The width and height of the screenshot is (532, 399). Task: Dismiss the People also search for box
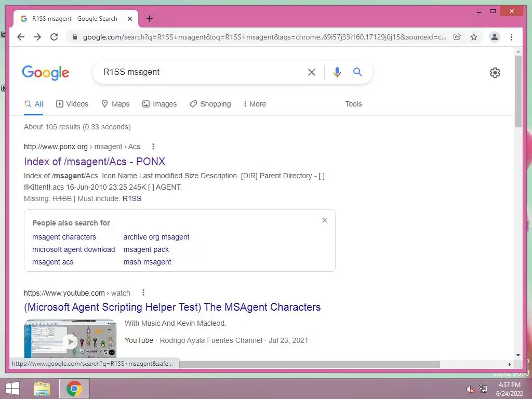(325, 220)
